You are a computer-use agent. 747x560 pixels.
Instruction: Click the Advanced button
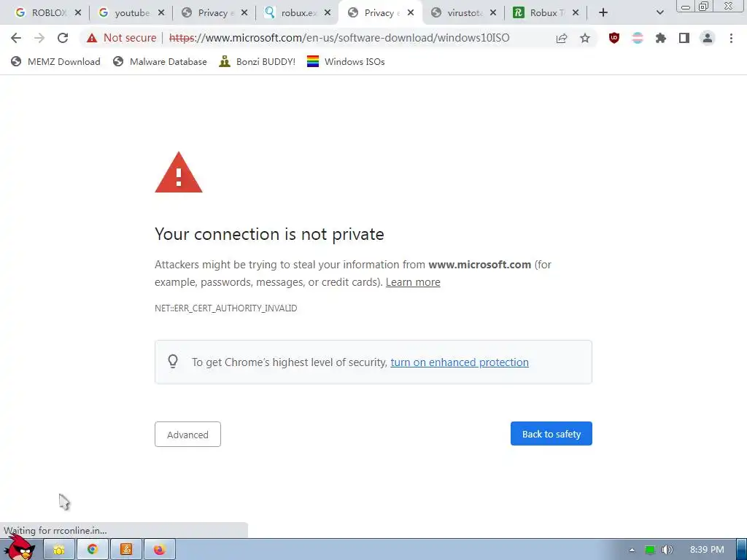[187, 435]
